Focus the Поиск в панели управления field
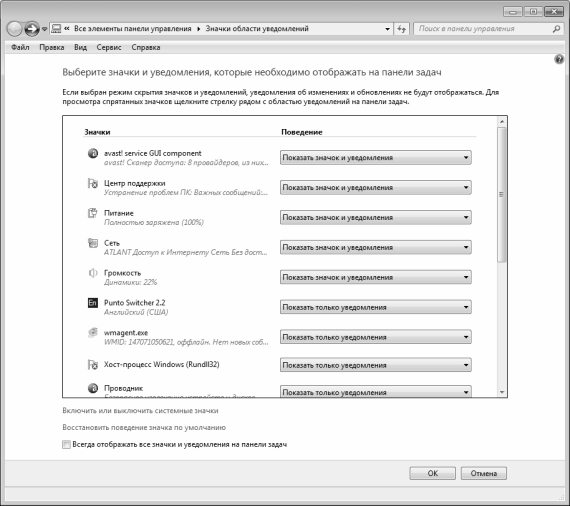Viewport: 570px width, 506px height. [483, 29]
